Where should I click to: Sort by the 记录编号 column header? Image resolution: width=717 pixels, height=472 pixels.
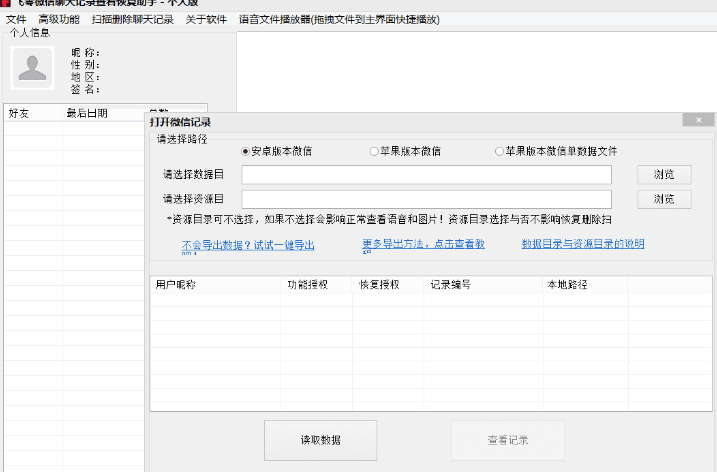click(483, 284)
